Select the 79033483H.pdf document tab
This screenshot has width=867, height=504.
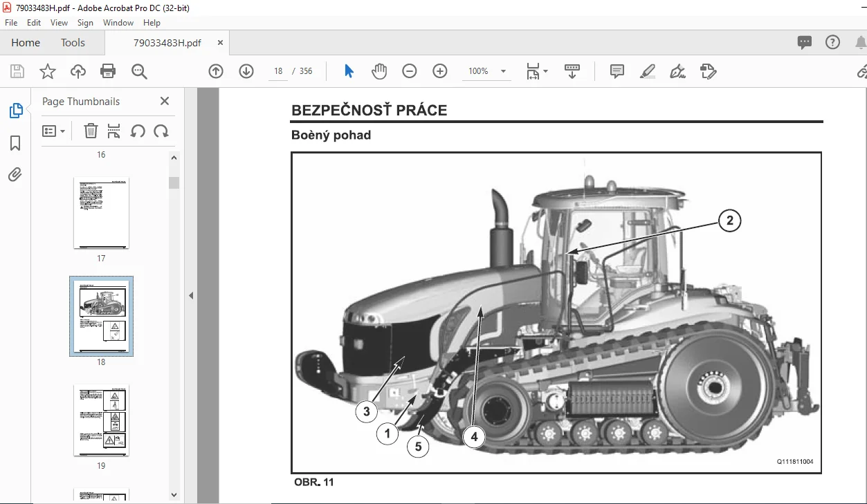point(167,43)
